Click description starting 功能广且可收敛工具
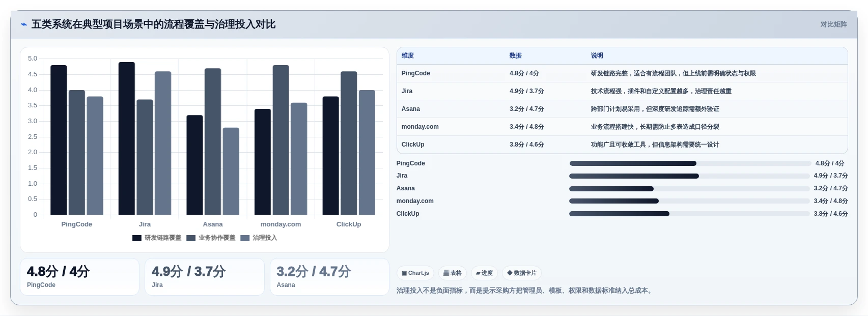Image resolution: width=868 pixels, height=316 pixels. [655, 145]
